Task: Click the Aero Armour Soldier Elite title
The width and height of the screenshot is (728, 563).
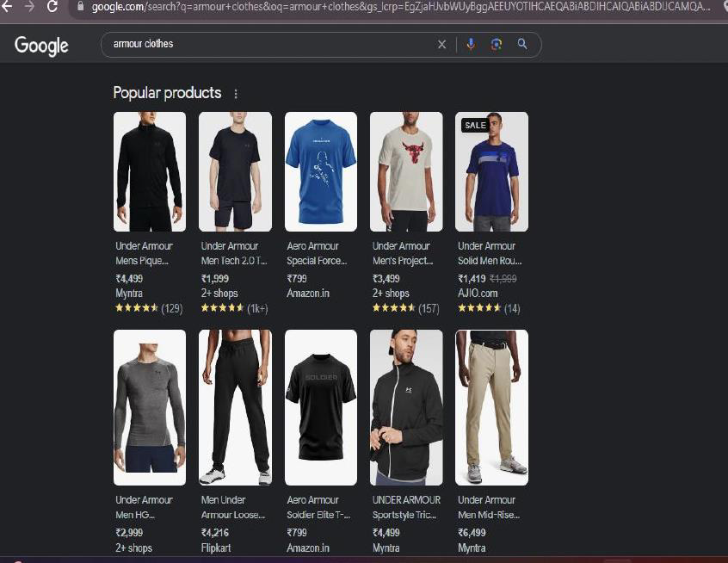Action: point(318,507)
